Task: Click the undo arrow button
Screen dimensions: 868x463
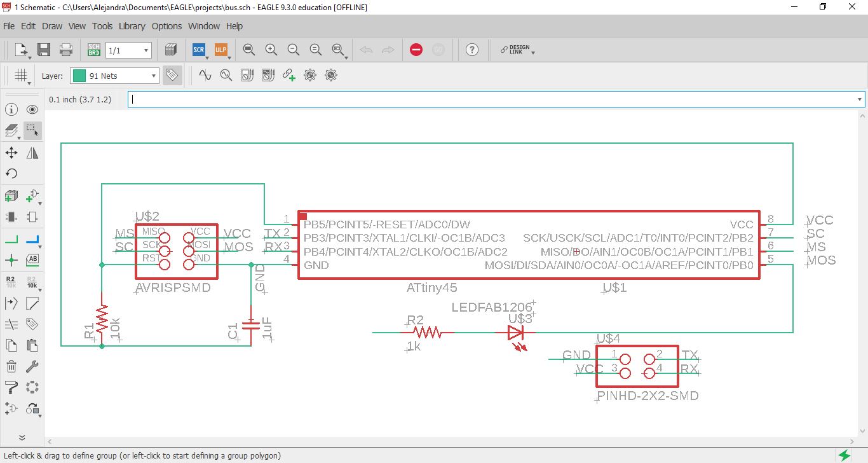Action: coord(366,50)
